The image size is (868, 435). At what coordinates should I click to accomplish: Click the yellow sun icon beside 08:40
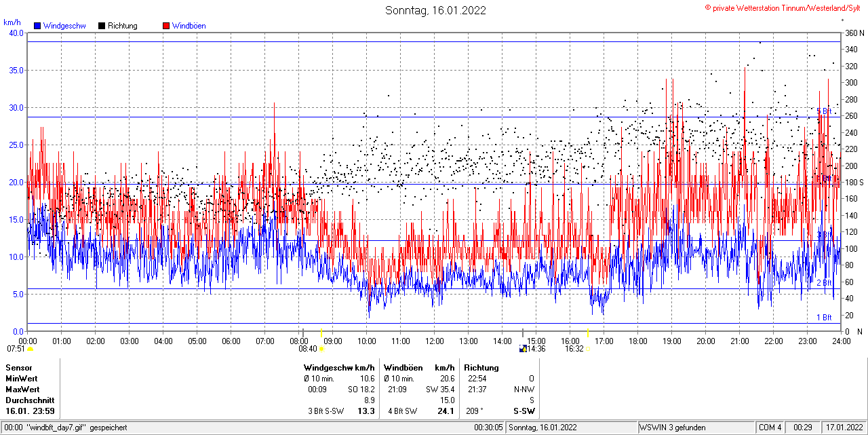[x=321, y=349]
